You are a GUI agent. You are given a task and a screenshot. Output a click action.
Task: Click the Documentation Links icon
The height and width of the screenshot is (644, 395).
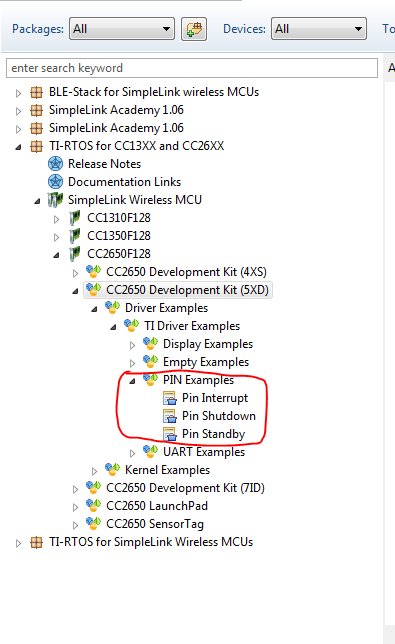[55, 182]
